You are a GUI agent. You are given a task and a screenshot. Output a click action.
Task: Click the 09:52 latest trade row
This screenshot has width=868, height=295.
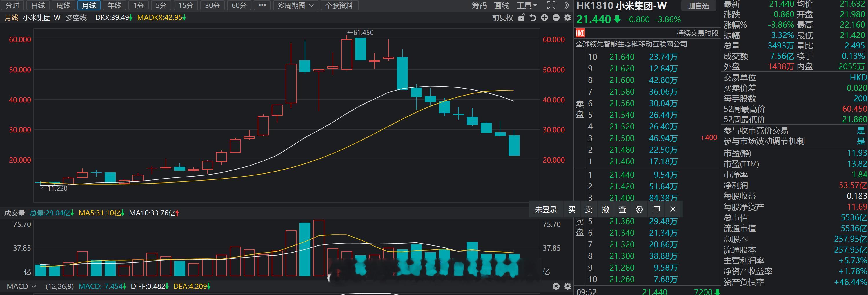click(x=647, y=292)
